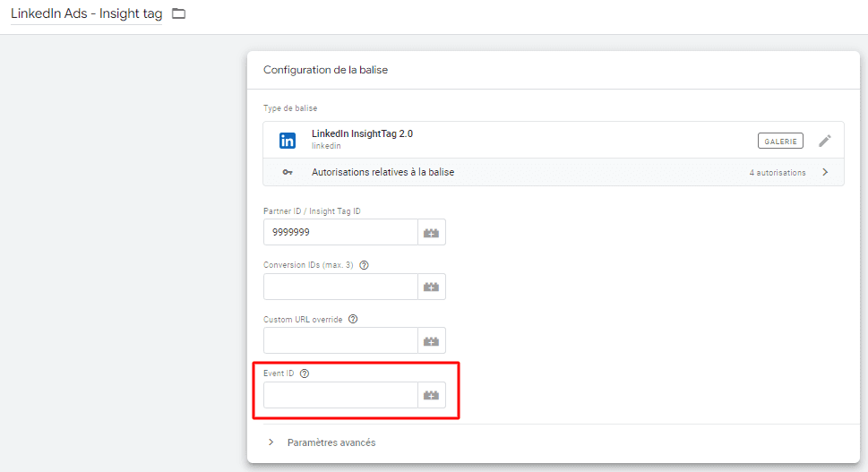Insert variable for Conversion IDs field
The image size is (868, 472).
tap(431, 287)
